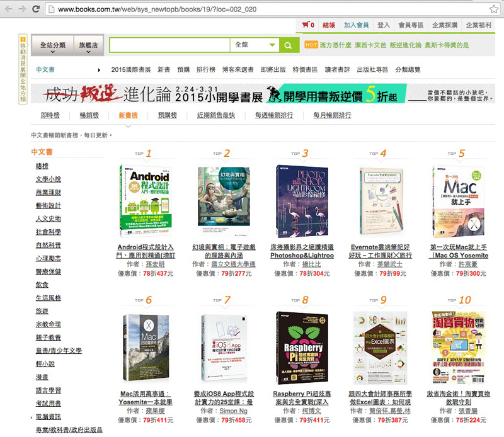Click title Mac活用萬事通
This screenshot has height=437, width=504.
[x=146, y=398]
